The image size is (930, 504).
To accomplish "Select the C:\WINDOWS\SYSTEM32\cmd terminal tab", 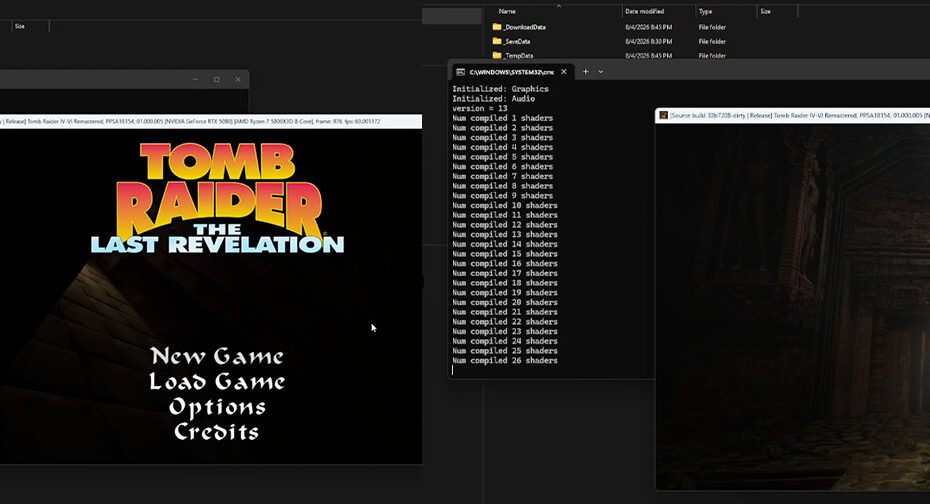I will (x=511, y=72).
